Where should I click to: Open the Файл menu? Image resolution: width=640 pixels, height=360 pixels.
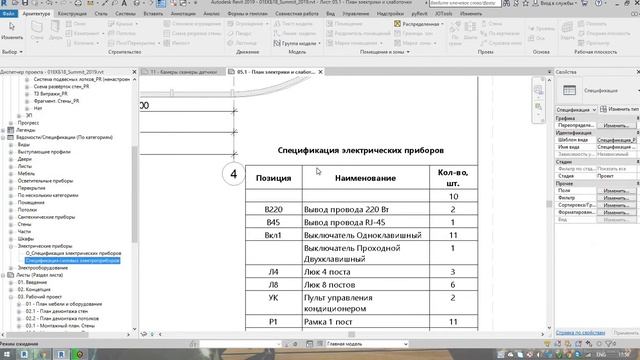[9, 13]
